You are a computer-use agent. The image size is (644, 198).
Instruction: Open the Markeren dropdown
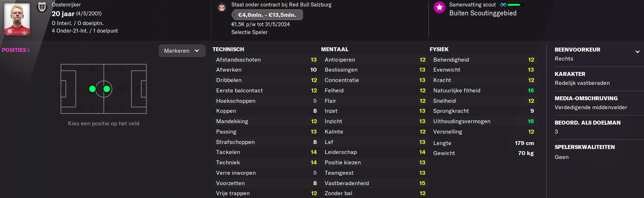pyautogui.click(x=182, y=51)
